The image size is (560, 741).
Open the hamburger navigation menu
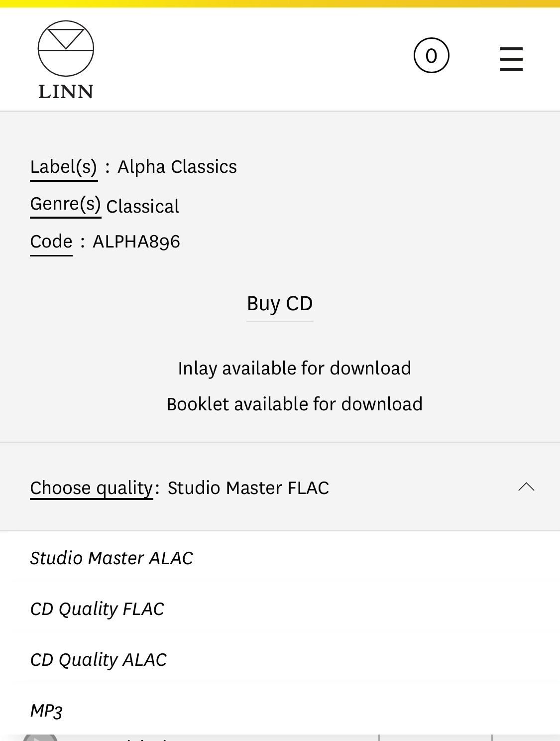[511, 59]
